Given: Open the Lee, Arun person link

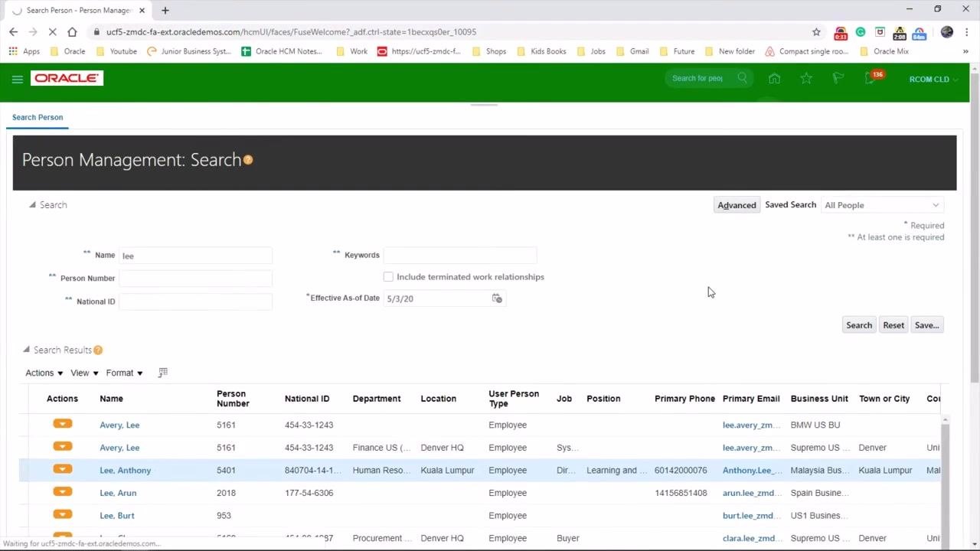Looking at the screenshot, I should pyautogui.click(x=118, y=493).
